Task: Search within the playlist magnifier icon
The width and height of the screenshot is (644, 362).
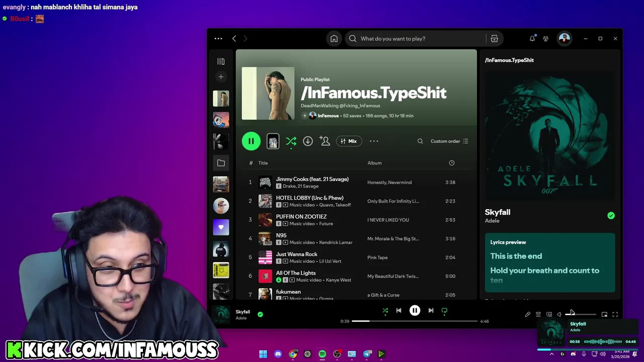Action: (420, 141)
